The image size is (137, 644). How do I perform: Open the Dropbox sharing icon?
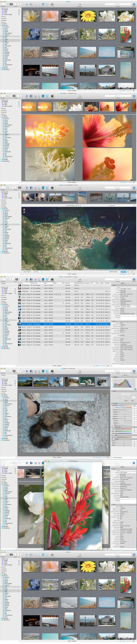click(47, 4)
